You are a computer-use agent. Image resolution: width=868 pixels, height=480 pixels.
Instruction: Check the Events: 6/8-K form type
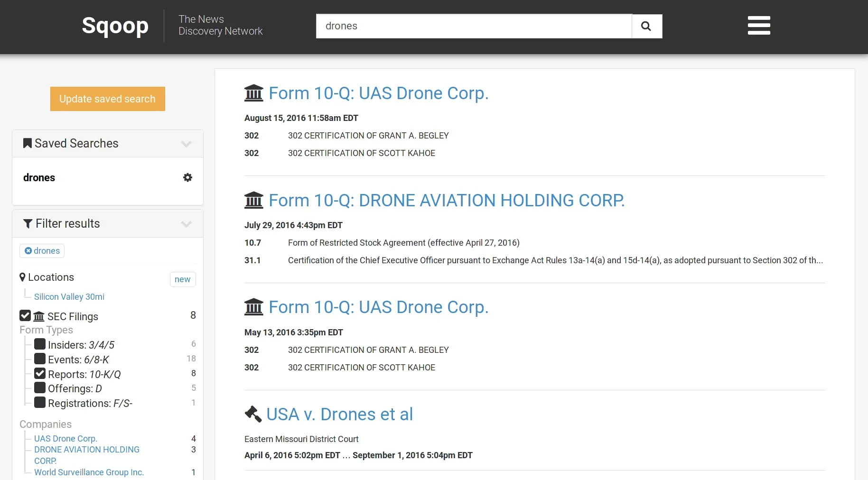40,359
